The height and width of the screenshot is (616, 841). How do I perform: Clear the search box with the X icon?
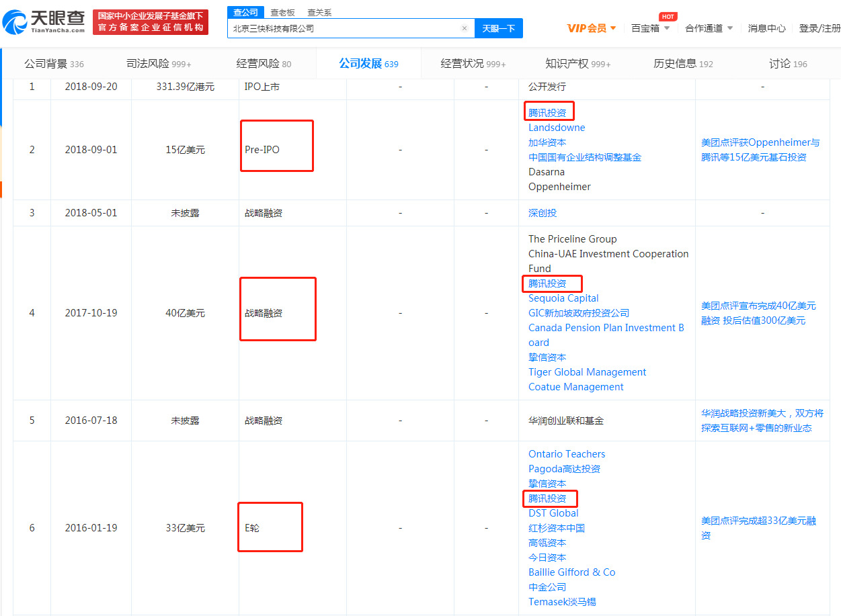(464, 28)
